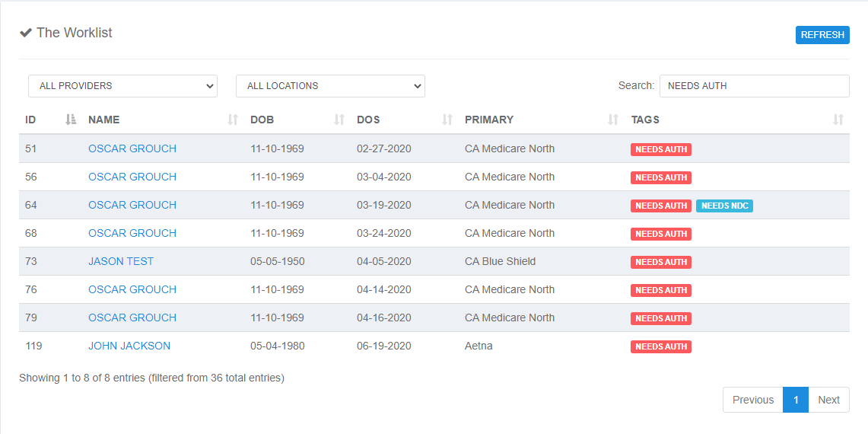Click NEEDS AUTH tag in row 119
868x434 pixels.
[661, 346]
